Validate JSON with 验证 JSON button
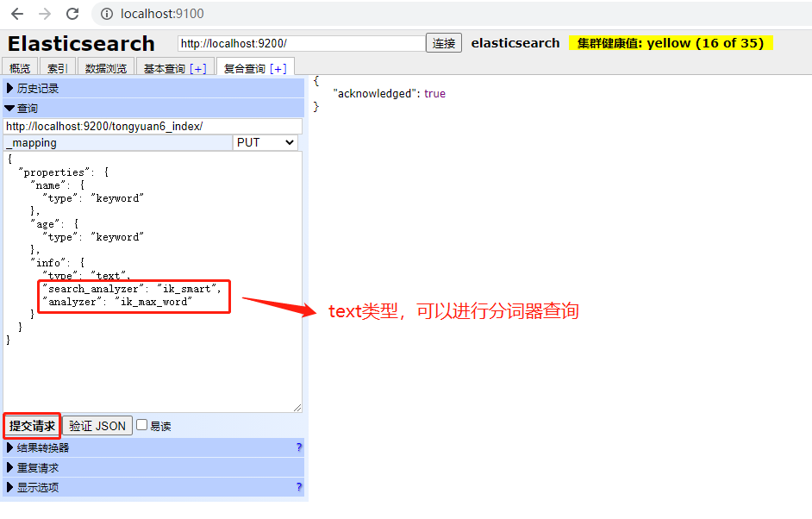The width and height of the screenshot is (812, 519). coord(97,426)
